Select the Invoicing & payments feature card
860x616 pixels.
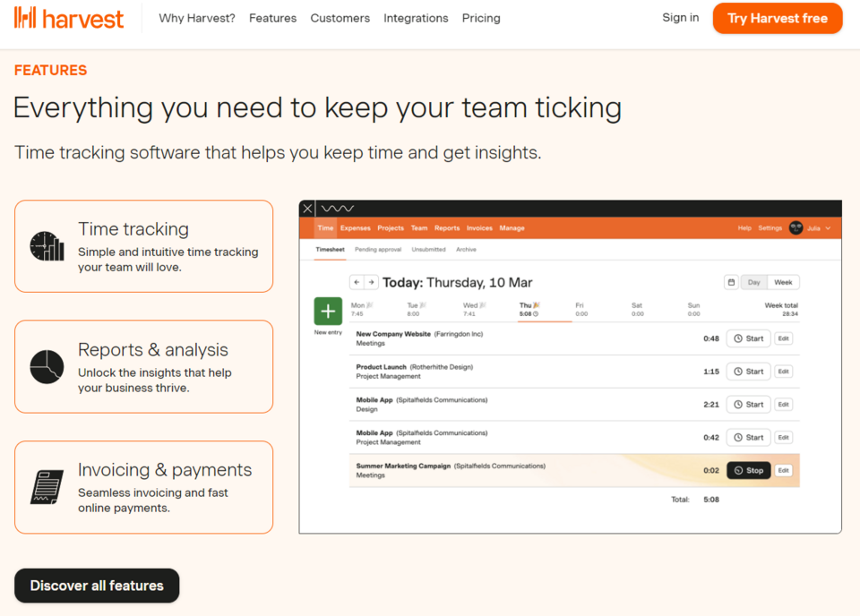143,487
